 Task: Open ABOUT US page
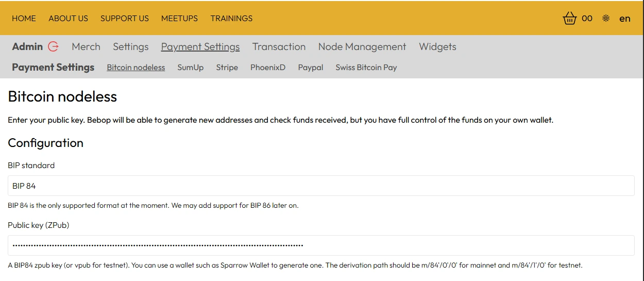coord(68,19)
